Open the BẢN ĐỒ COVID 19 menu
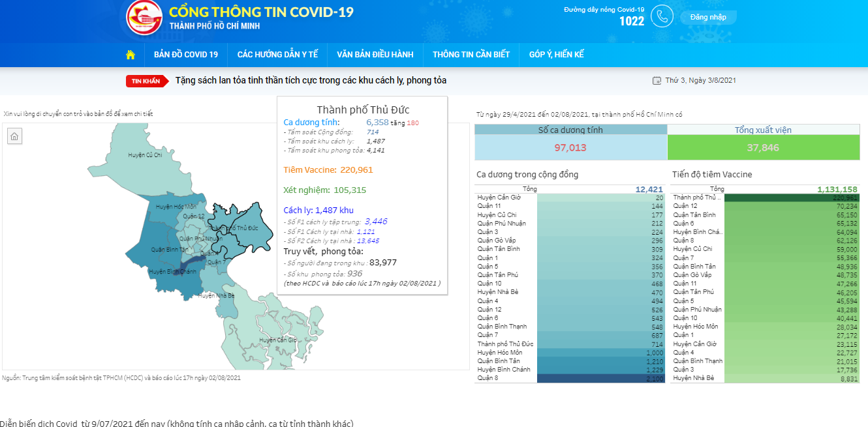868x427 pixels. pyautogui.click(x=186, y=55)
